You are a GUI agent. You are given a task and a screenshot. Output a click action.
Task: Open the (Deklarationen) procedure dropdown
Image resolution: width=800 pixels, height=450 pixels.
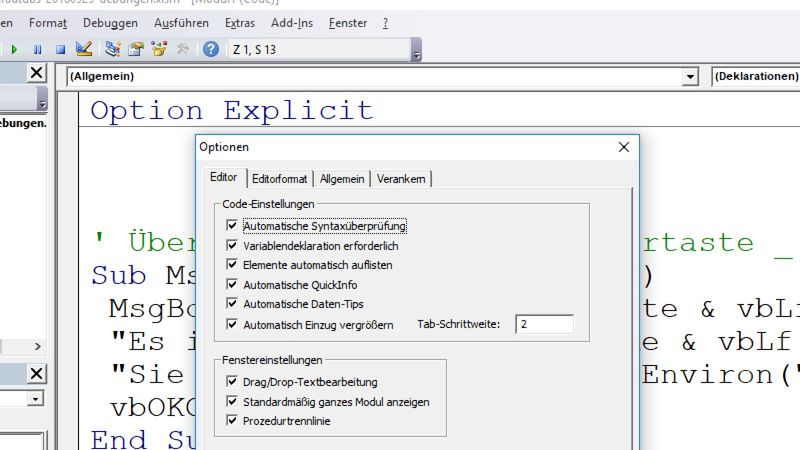(x=756, y=77)
